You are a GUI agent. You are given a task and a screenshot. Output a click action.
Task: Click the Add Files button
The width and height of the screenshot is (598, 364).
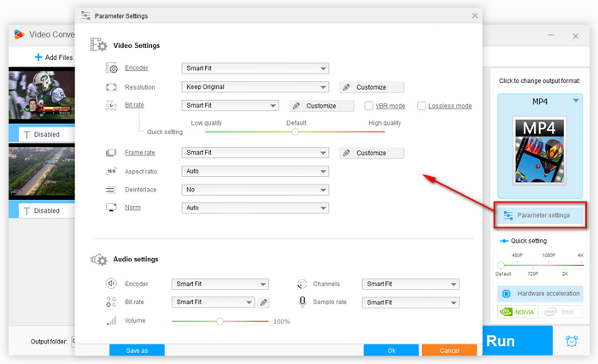(53, 57)
